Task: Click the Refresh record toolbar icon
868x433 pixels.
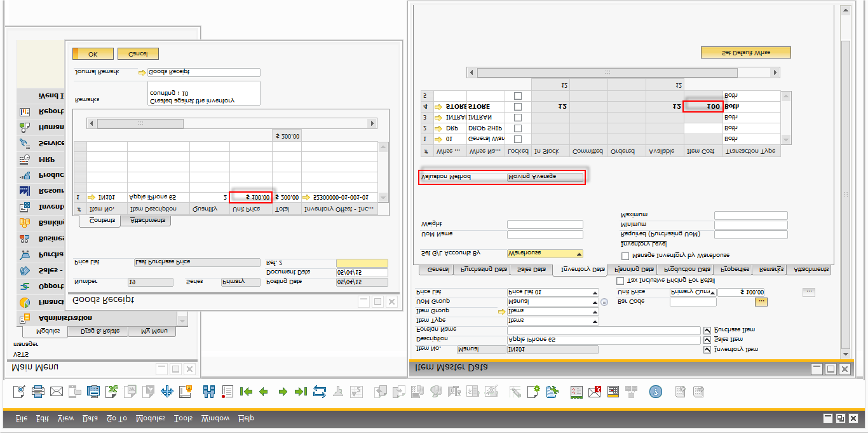Action: coord(320,391)
